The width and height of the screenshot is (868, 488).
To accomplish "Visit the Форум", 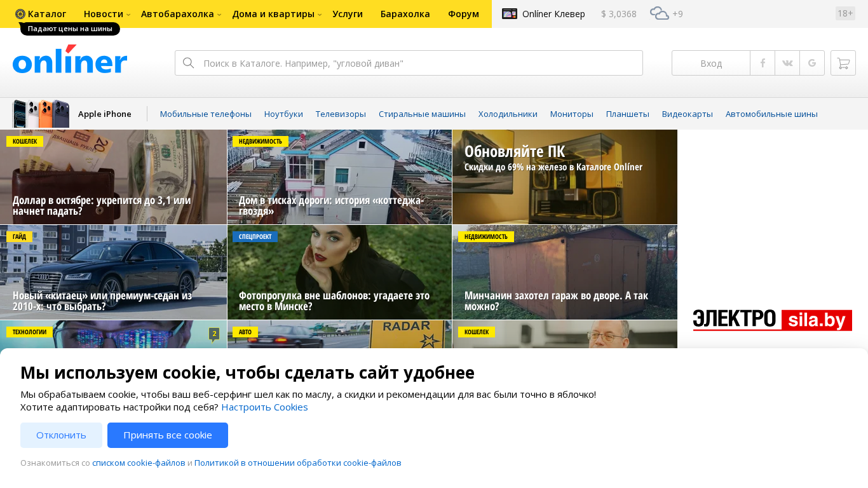I will 463,13.
